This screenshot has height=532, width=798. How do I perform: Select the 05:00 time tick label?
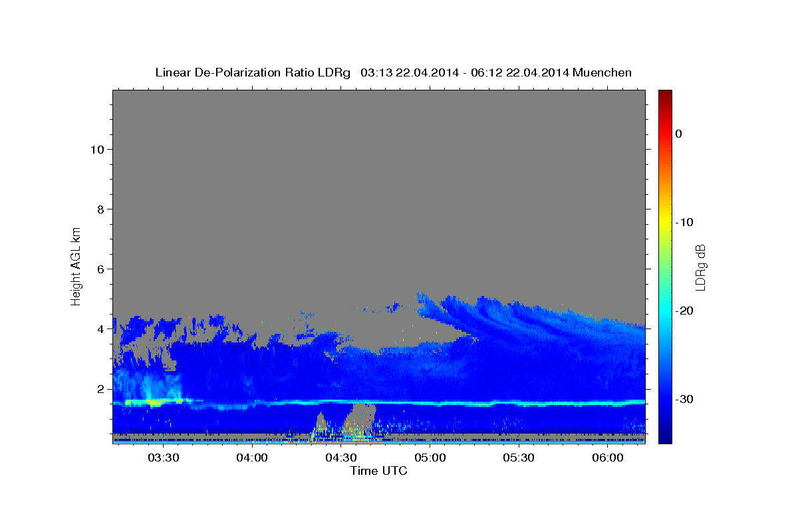(x=430, y=458)
